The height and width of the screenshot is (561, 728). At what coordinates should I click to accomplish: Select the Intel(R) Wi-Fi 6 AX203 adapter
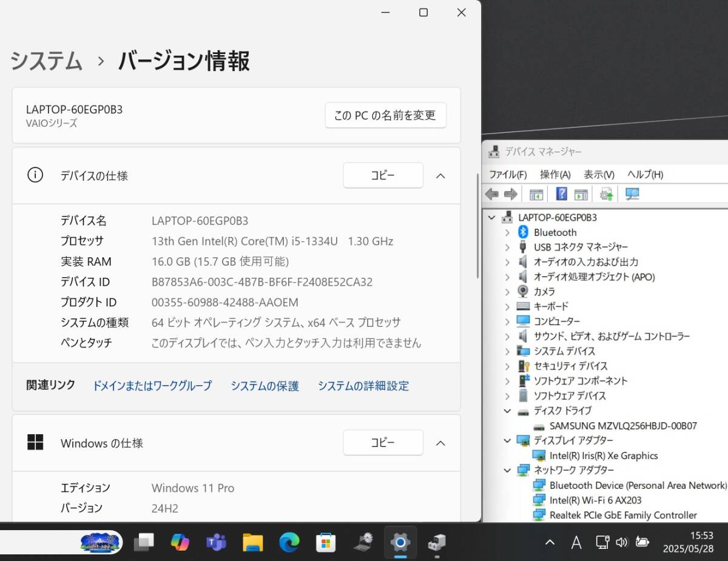(x=595, y=500)
